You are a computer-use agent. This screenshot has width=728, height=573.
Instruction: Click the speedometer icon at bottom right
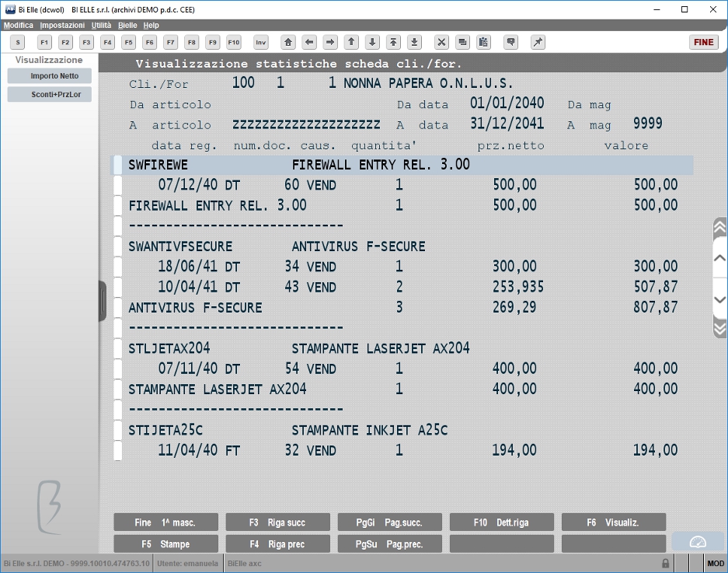698,542
